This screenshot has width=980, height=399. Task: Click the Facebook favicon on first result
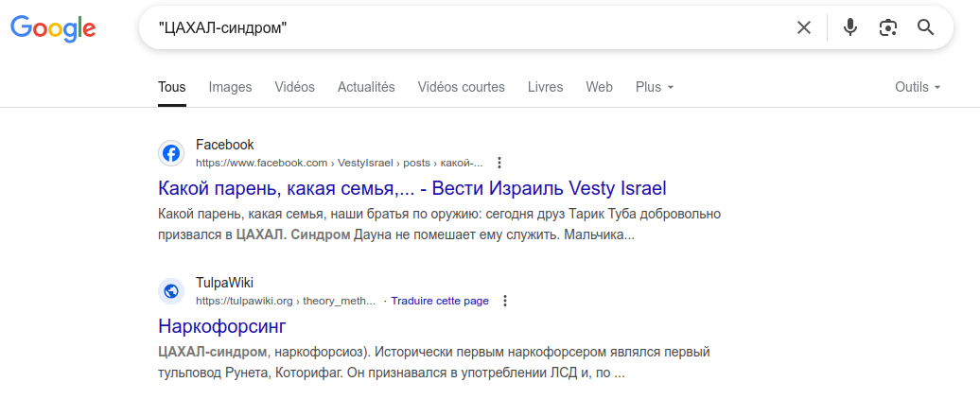tap(171, 153)
